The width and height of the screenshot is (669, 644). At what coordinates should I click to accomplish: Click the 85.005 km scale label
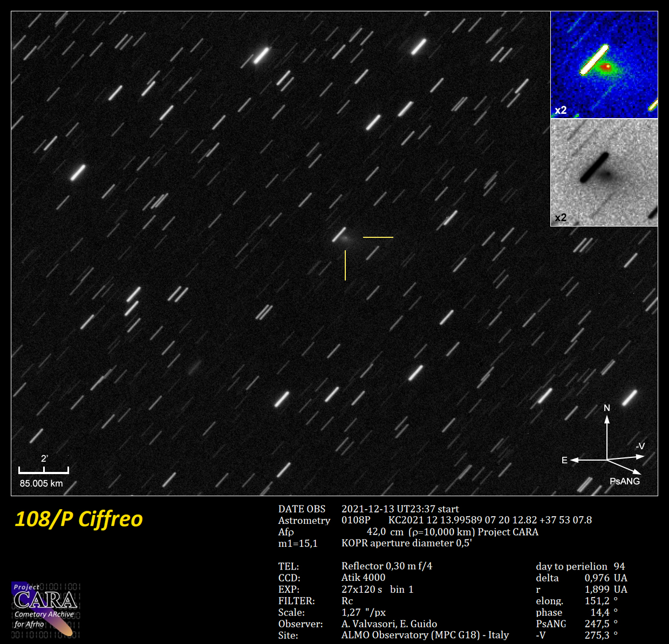click(42, 483)
